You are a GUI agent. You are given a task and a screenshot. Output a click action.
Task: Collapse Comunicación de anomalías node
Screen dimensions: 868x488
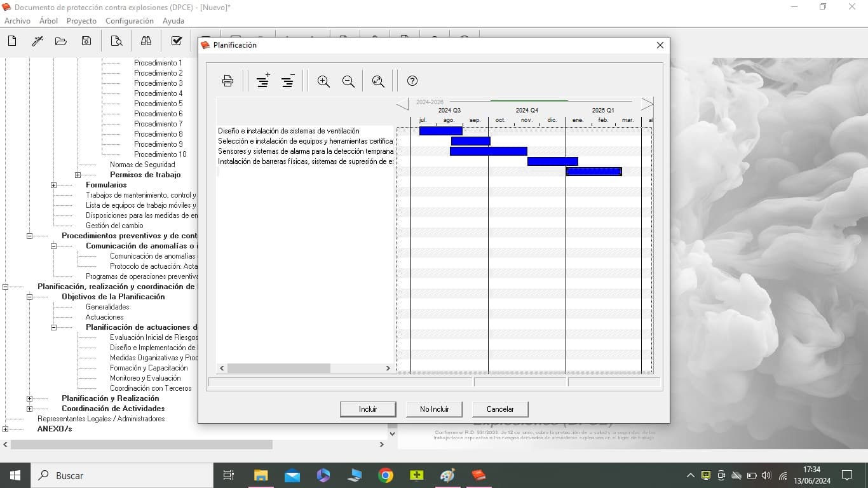tap(53, 246)
